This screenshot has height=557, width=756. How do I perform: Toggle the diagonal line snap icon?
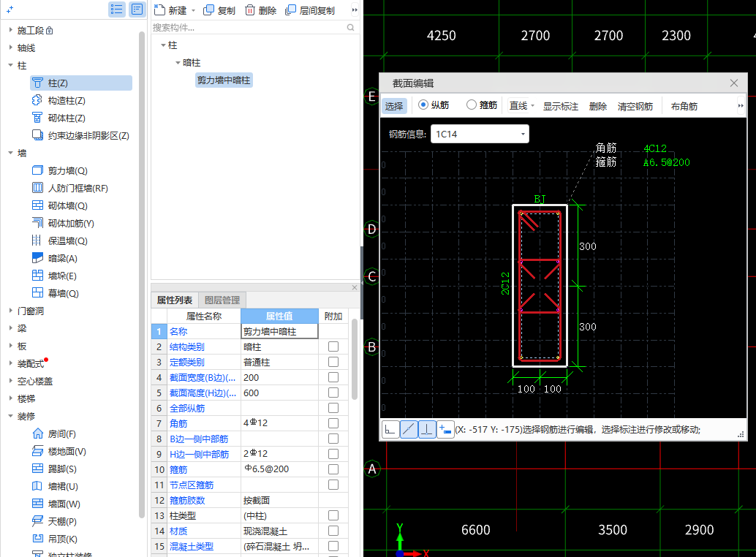coord(409,429)
